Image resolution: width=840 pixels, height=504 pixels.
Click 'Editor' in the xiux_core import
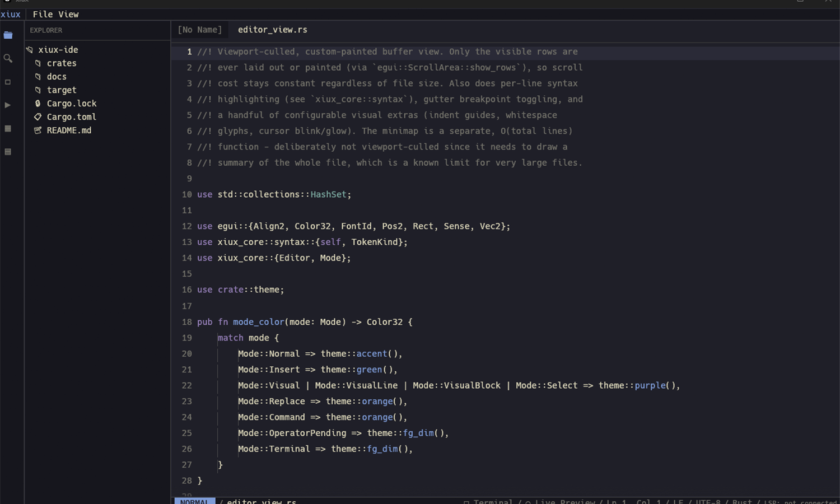tap(295, 258)
